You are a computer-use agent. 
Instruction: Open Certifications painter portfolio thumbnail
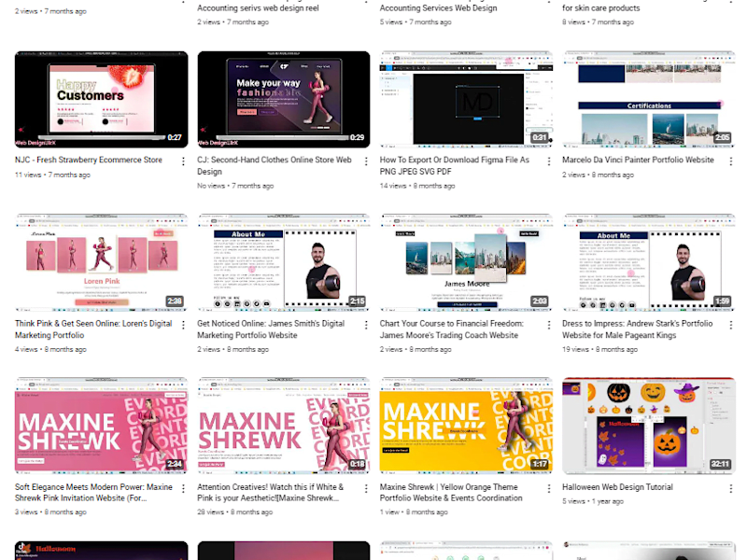pos(648,100)
